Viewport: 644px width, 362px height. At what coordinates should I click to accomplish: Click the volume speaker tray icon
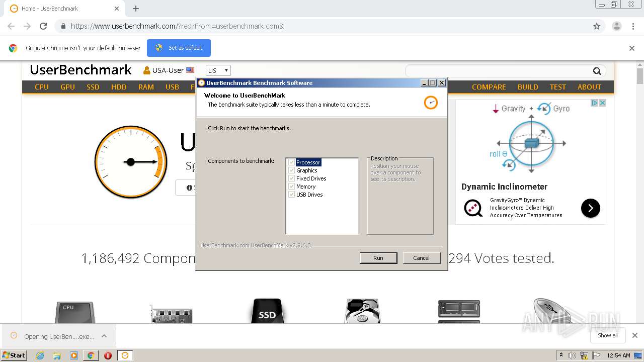pos(573,355)
